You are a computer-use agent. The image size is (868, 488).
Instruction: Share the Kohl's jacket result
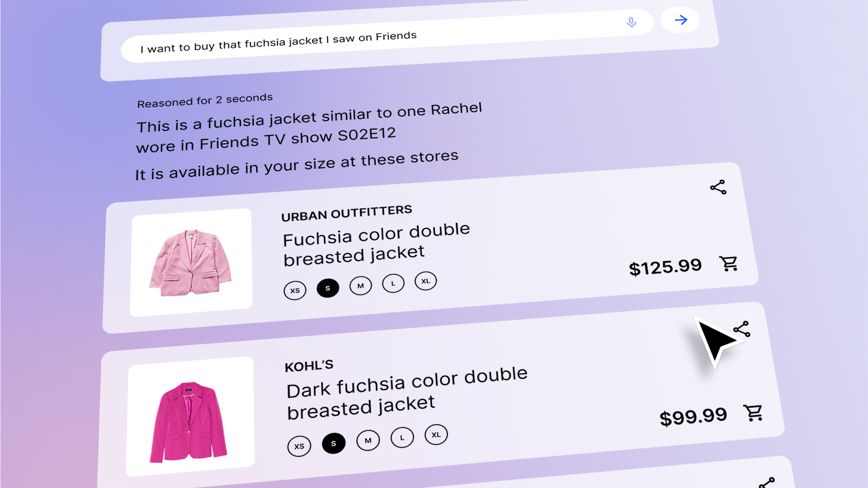tap(742, 329)
